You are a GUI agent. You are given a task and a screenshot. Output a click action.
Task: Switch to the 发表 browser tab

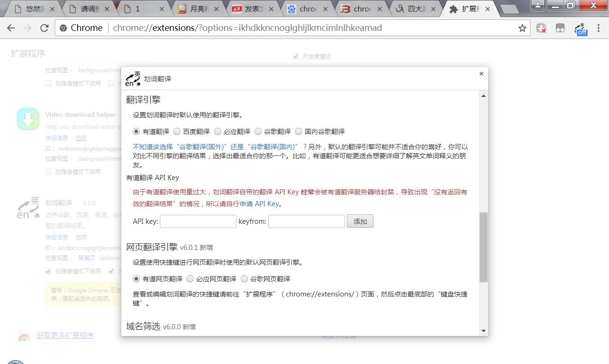tap(249, 9)
